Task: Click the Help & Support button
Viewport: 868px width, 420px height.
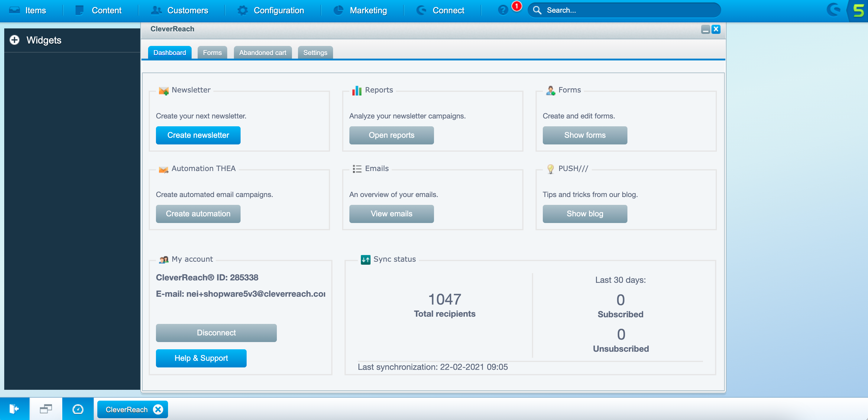Action: click(201, 358)
